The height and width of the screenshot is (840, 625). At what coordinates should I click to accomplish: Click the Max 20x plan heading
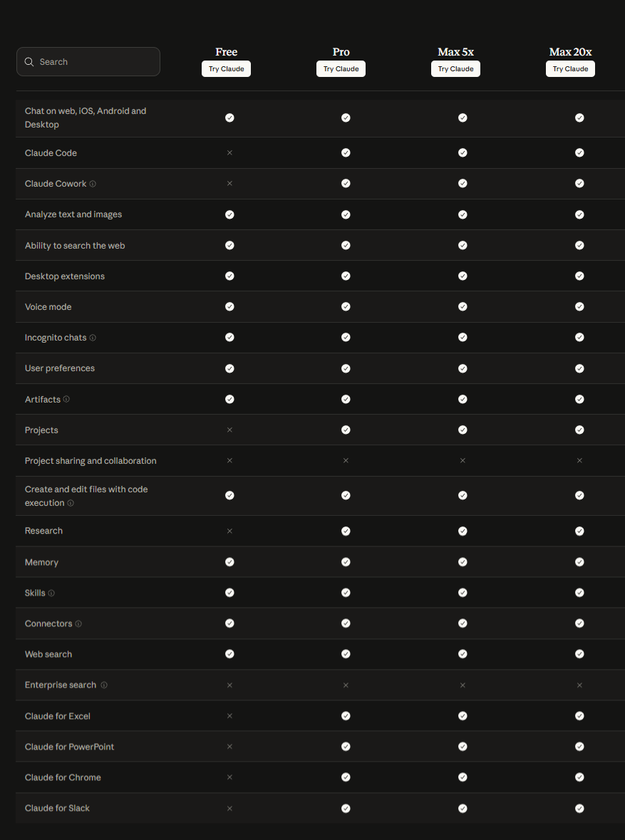click(x=570, y=52)
